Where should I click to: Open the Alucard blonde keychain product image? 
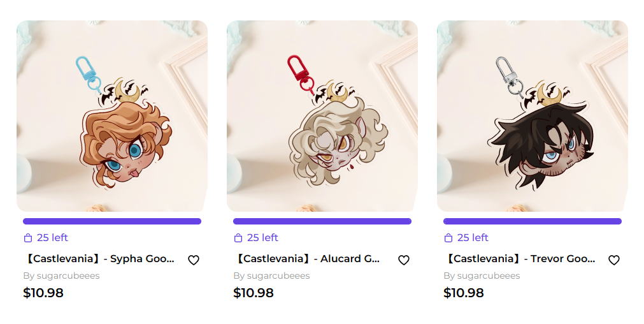click(x=322, y=116)
